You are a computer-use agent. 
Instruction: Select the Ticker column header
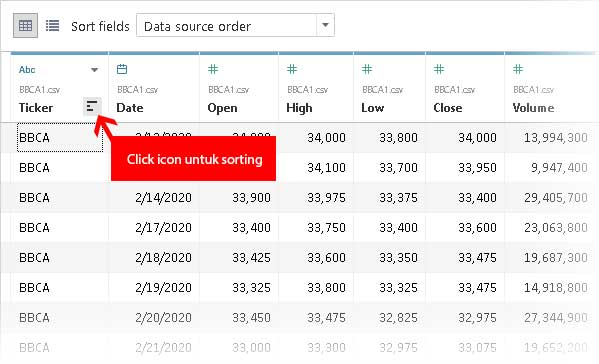point(36,108)
